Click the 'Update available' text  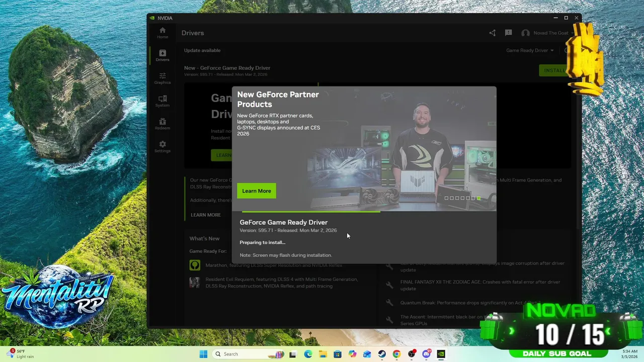pyautogui.click(x=202, y=50)
